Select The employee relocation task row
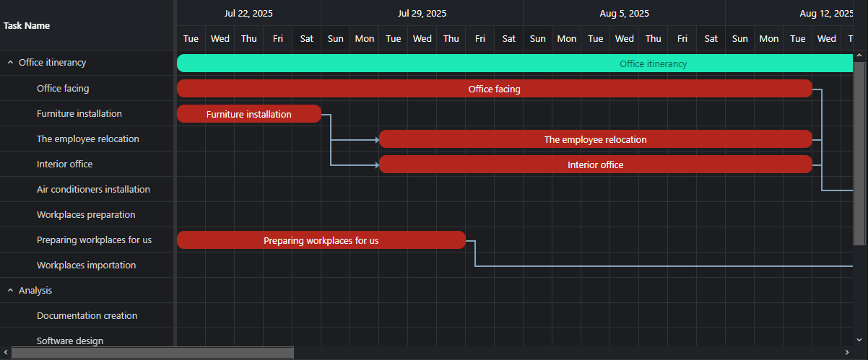 [87, 139]
